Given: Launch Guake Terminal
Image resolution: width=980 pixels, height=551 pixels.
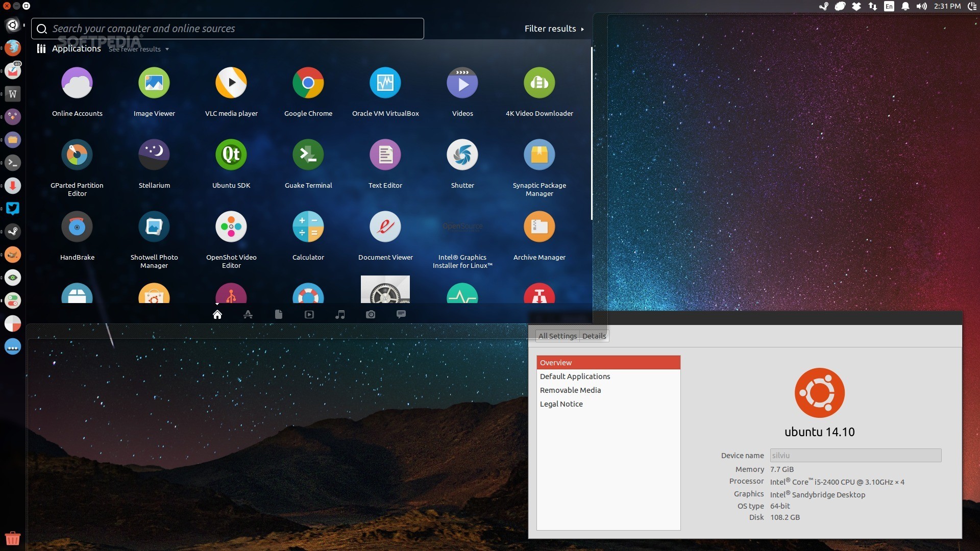Looking at the screenshot, I should 308,155.
